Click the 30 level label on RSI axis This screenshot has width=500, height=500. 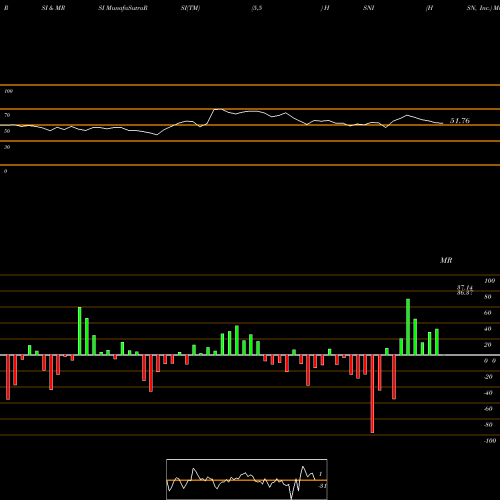pos(7,147)
